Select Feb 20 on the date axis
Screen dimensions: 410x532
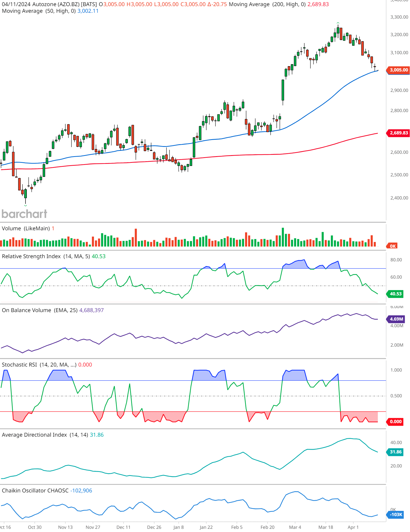pos(267,527)
